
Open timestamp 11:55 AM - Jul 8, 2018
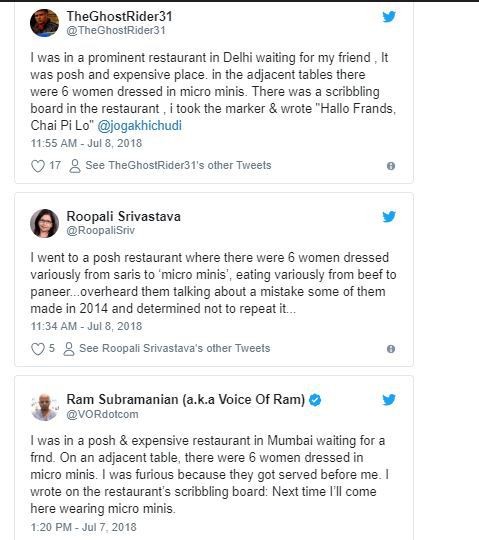point(86,143)
